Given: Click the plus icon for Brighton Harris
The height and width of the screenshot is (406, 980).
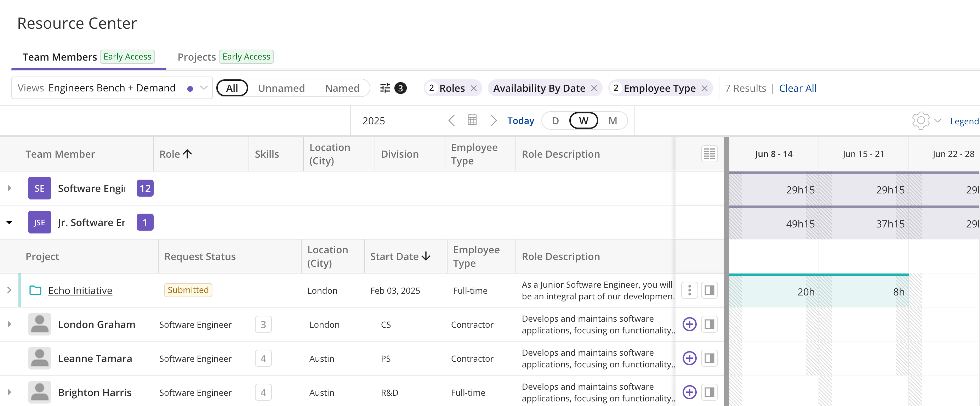Looking at the screenshot, I should pyautogui.click(x=689, y=392).
